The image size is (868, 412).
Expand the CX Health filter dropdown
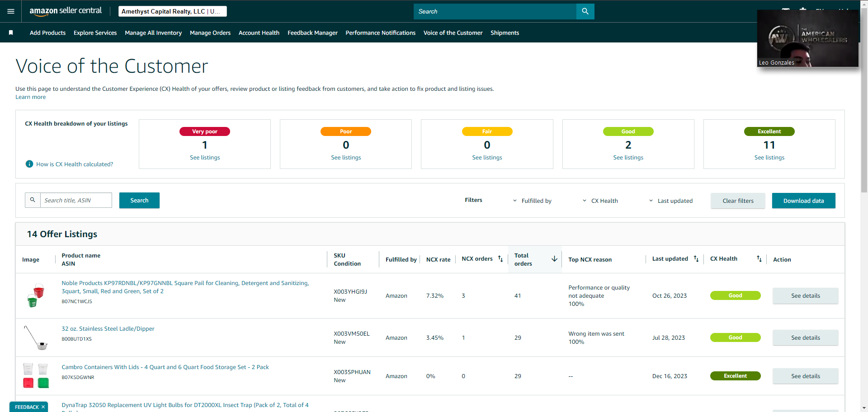(600, 201)
